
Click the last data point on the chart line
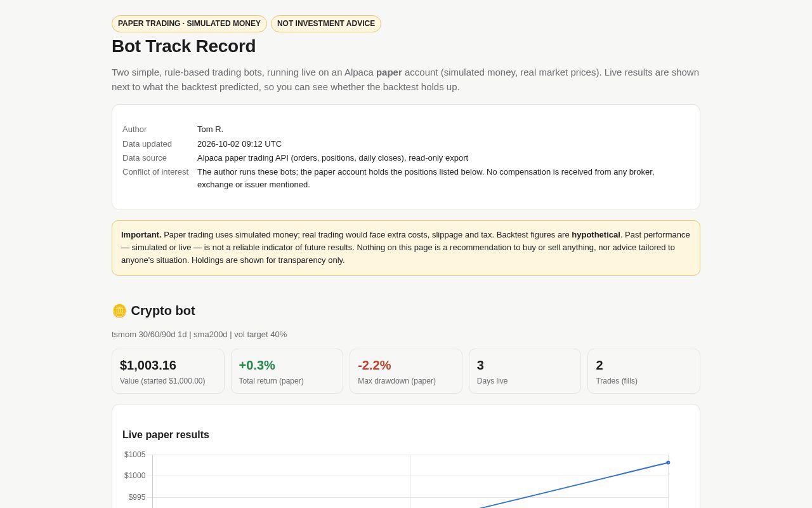pos(668,463)
